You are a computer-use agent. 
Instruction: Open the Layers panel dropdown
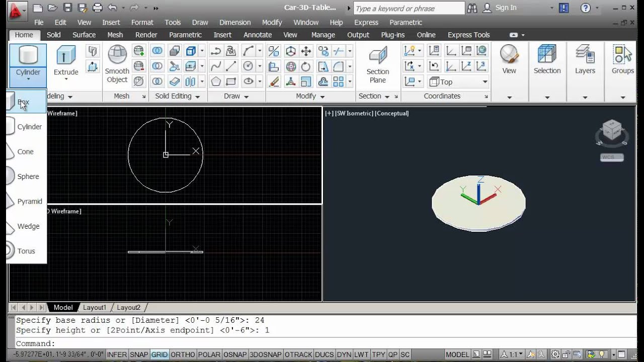click(585, 97)
